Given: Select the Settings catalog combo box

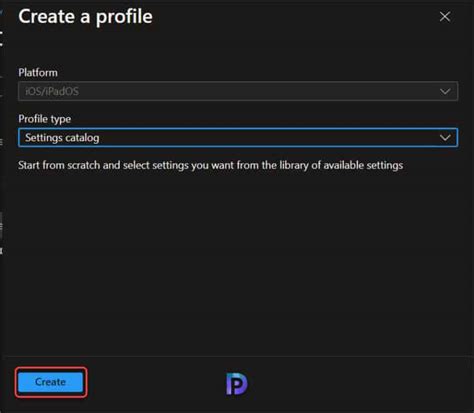Looking at the screenshot, I should tap(238, 137).
